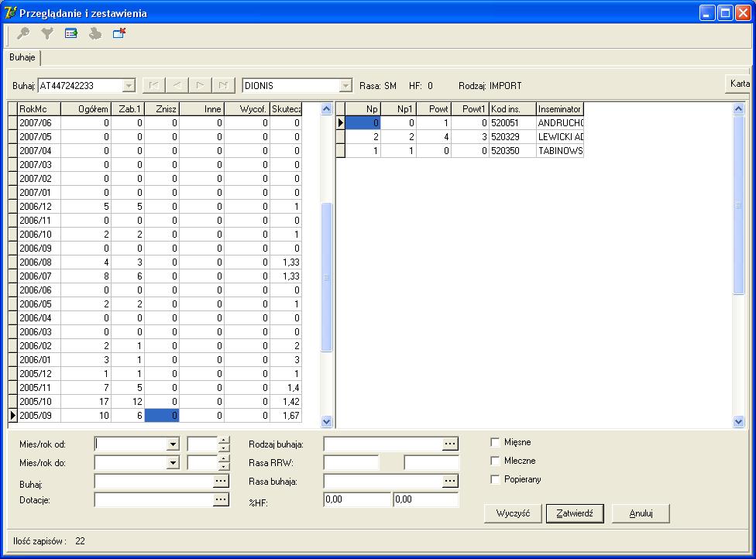This screenshot has height=559, width=756.
Task: Click the right table scroll up arrow
Action: (739, 109)
